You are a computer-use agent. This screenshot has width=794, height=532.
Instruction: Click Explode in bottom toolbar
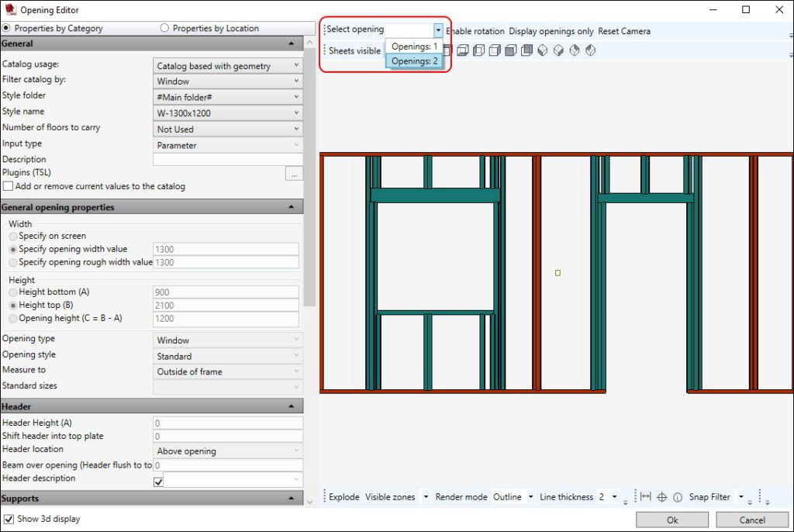pyautogui.click(x=343, y=496)
